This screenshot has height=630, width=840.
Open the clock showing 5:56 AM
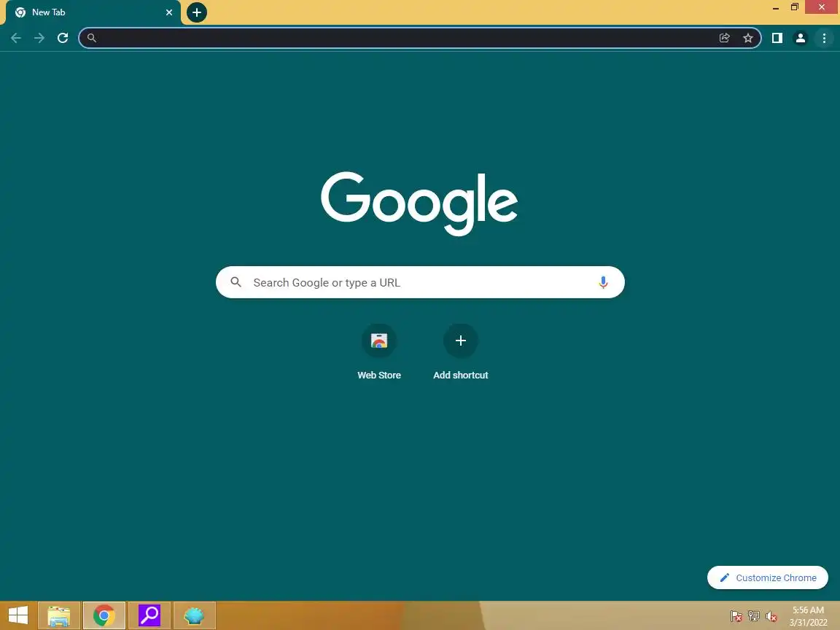click(808, 616)
